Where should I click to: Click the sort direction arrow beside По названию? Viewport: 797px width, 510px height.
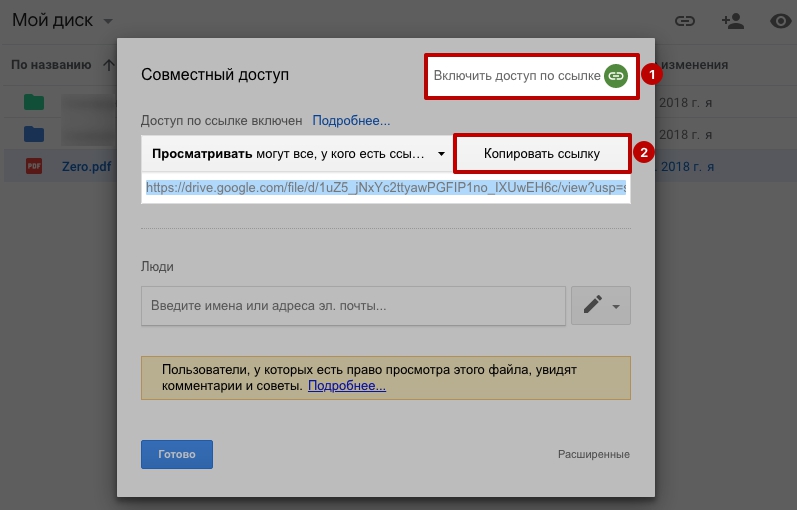click(x=108, y=65)
